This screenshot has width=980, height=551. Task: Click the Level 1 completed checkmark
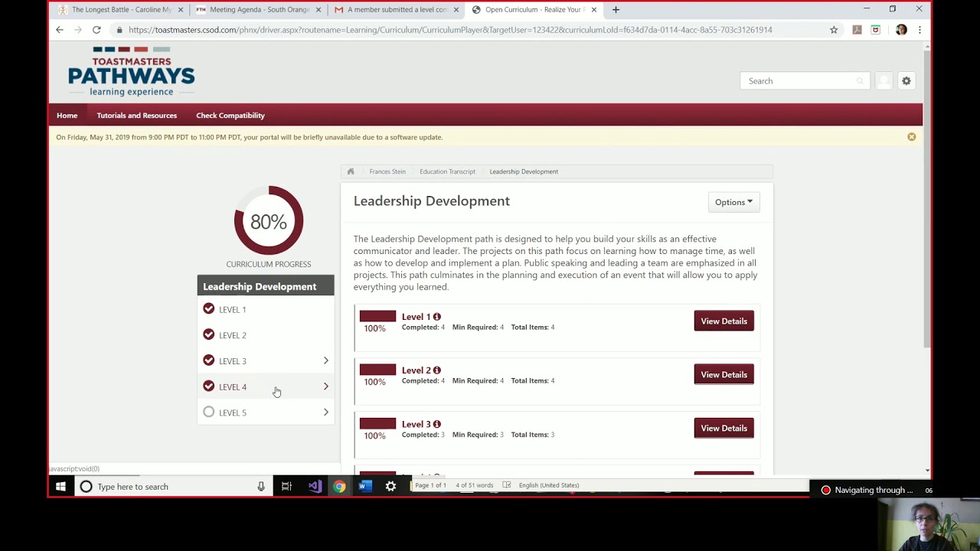pyautogui.click(x=208, y=309)
